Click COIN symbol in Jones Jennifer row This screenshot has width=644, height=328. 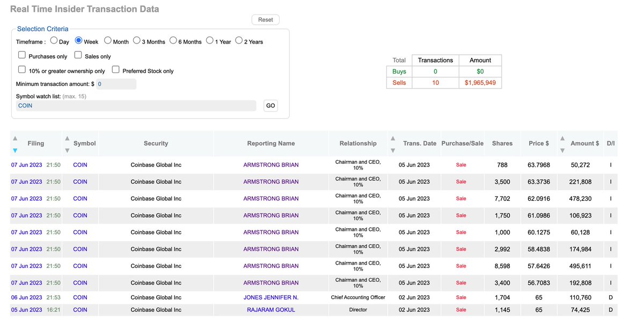(x=80, y=297)
